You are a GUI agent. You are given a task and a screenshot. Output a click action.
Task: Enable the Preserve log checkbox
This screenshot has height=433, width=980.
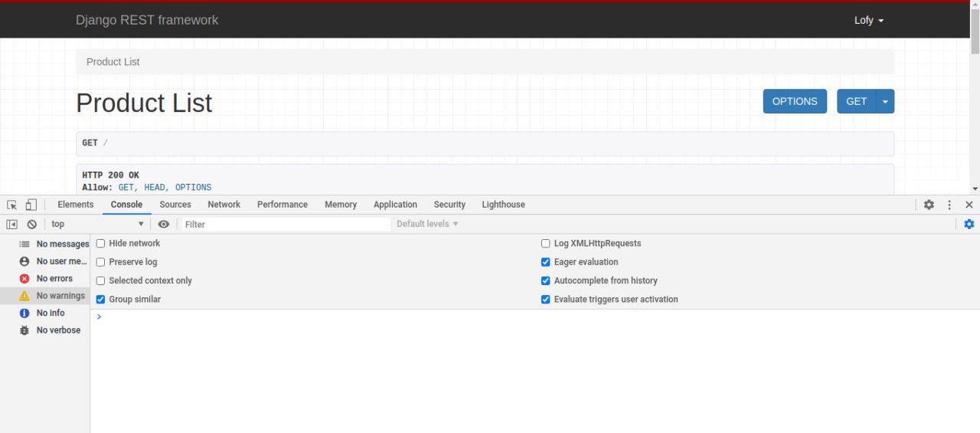click(100, 262)
